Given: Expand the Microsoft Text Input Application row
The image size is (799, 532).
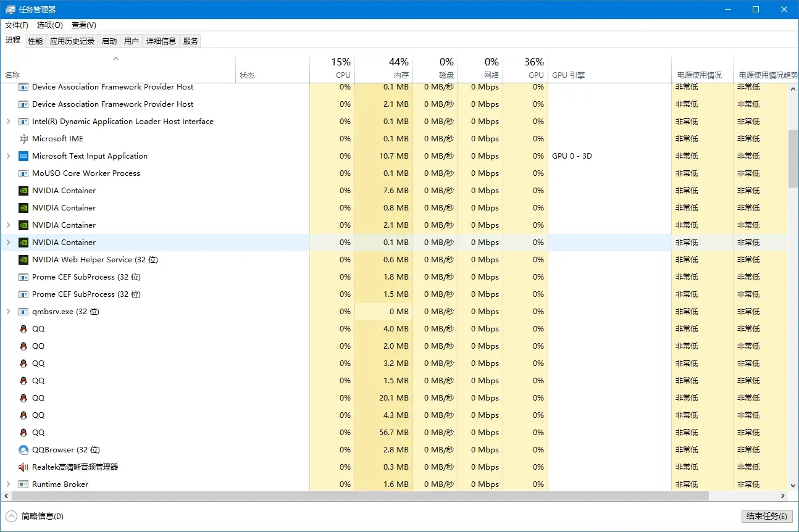Looking at the screenshot, I should (x=8, y=156).
